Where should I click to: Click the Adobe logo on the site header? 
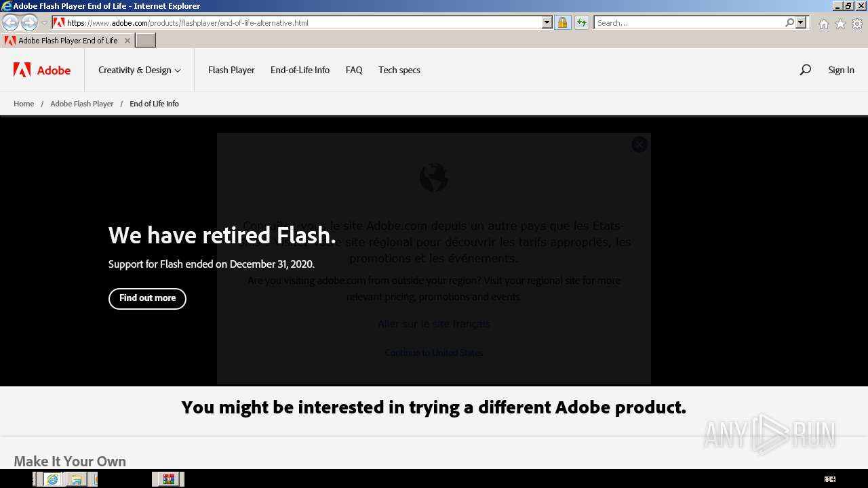tap(42, 70)
